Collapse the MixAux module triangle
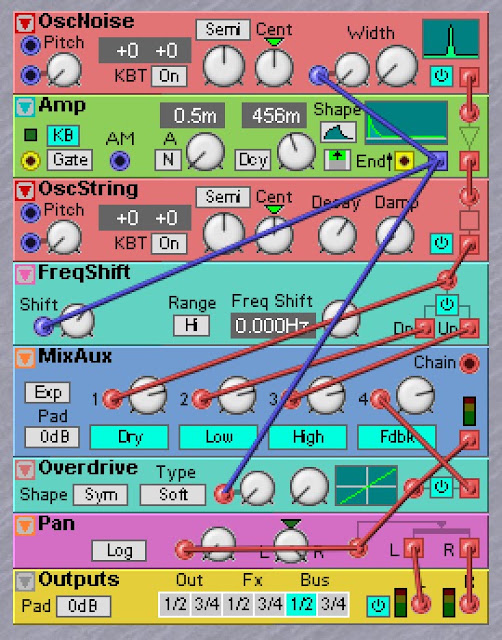 click(x=24, y=358)
